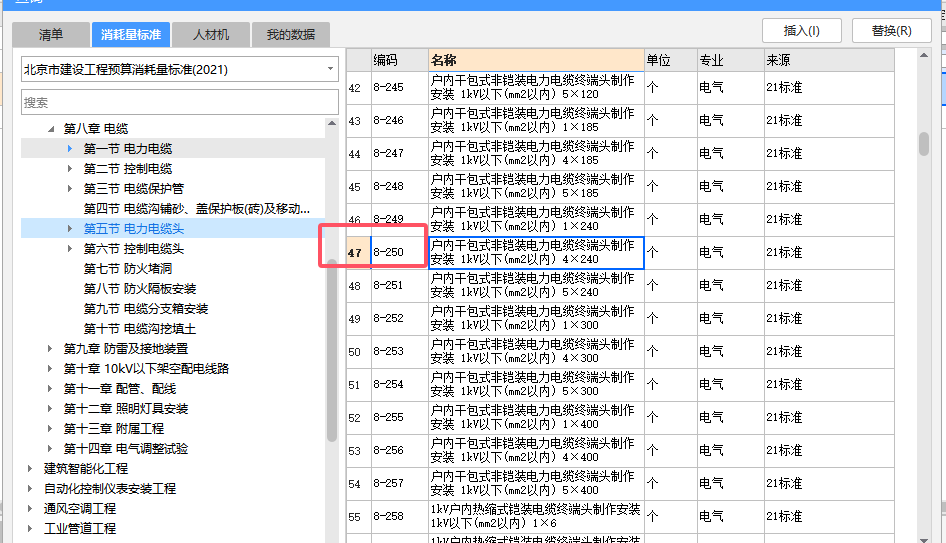Click the 单位 column header
Viewport: 946px width, 543px height.
tap(670, 60)
